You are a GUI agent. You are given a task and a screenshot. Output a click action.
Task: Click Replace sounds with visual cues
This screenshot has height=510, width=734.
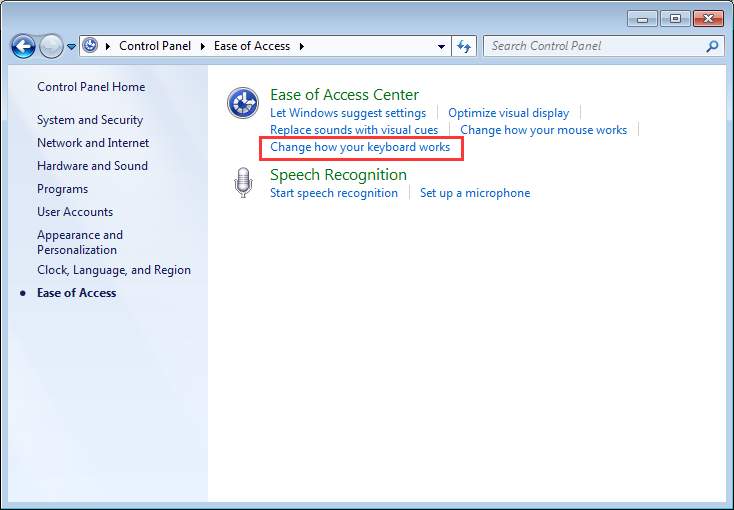point(354,130)
